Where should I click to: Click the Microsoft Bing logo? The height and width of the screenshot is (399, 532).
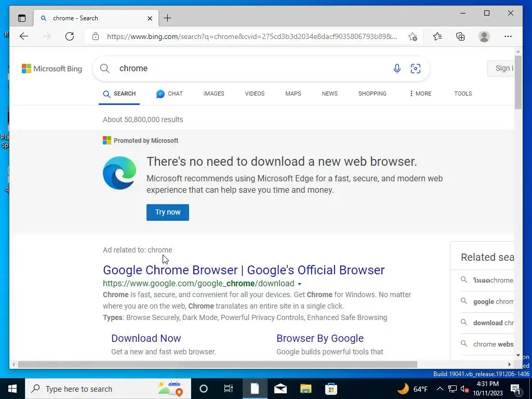(x=52, y=69)
